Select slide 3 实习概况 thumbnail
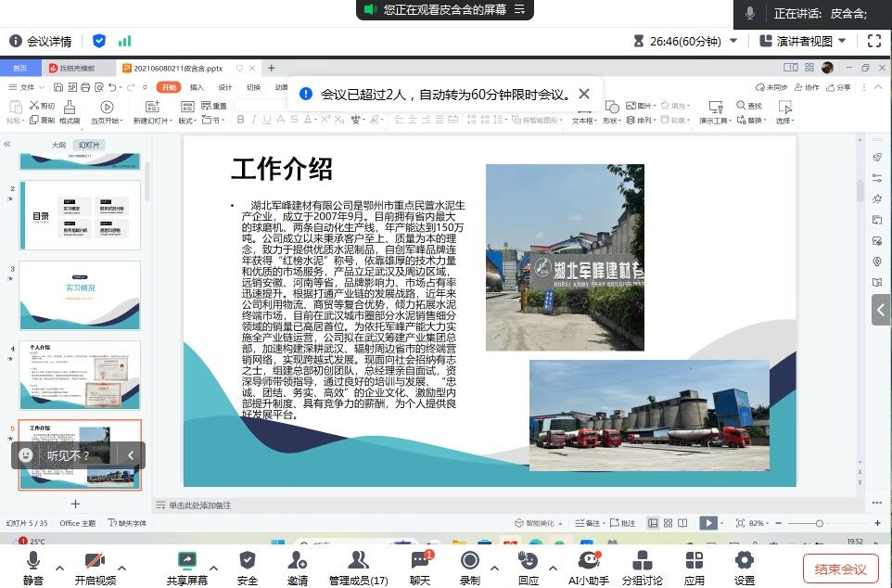 click(x=81, y=296)
